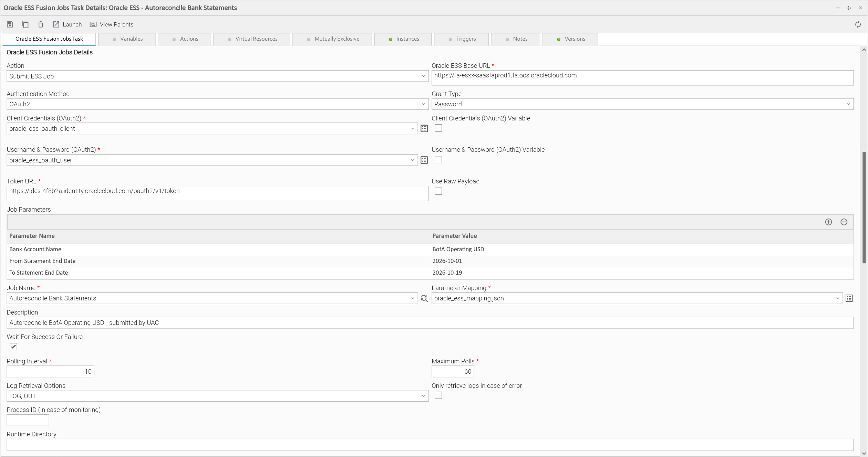Enable Use Raw Payload checkbox

tap(438, 191)
